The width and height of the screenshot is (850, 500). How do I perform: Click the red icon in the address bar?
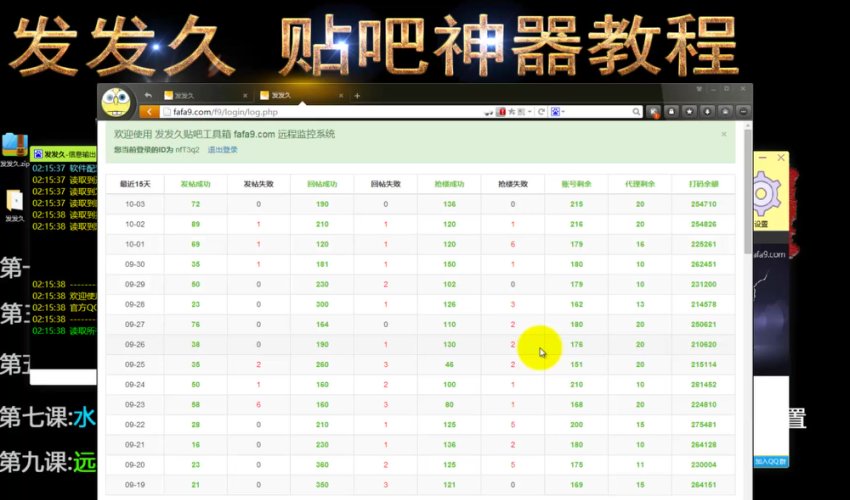tap(502, 112)
